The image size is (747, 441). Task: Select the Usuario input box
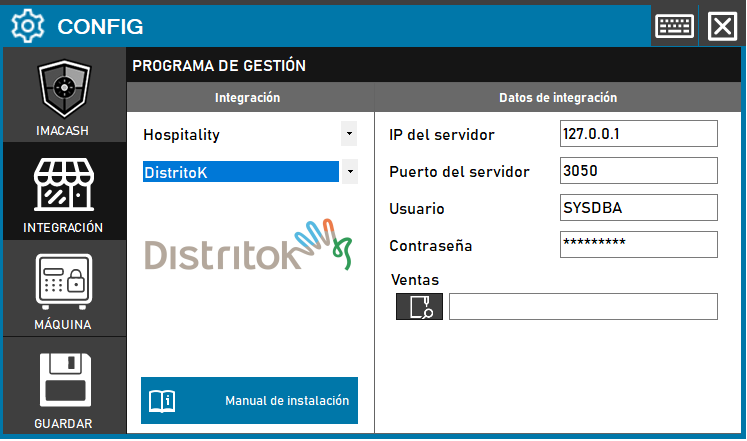(638, 207)
